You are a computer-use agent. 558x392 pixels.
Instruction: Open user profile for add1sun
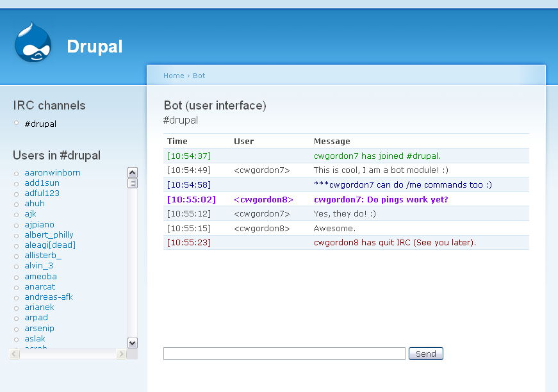coord(40,183)
